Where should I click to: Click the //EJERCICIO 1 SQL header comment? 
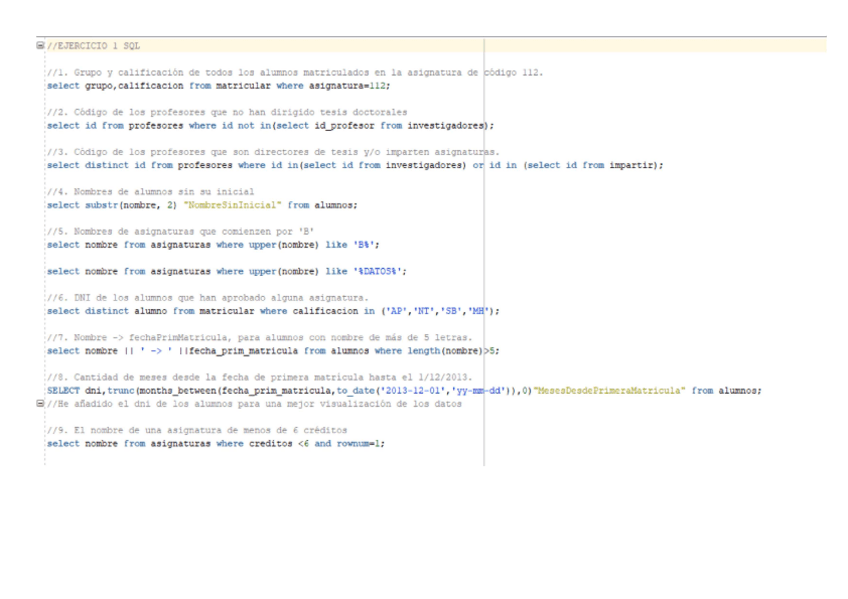pyautogui.click(x=93, y=46)
